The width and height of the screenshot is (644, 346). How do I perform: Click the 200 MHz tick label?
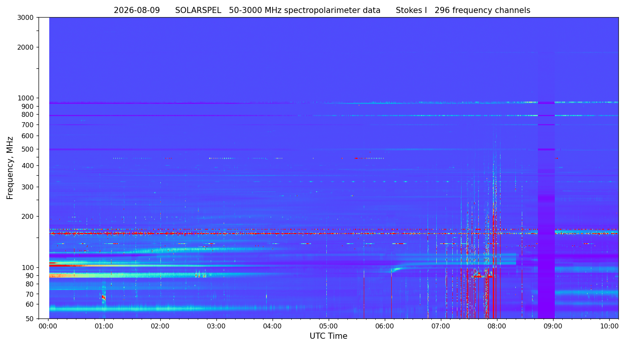coord(27,217)
